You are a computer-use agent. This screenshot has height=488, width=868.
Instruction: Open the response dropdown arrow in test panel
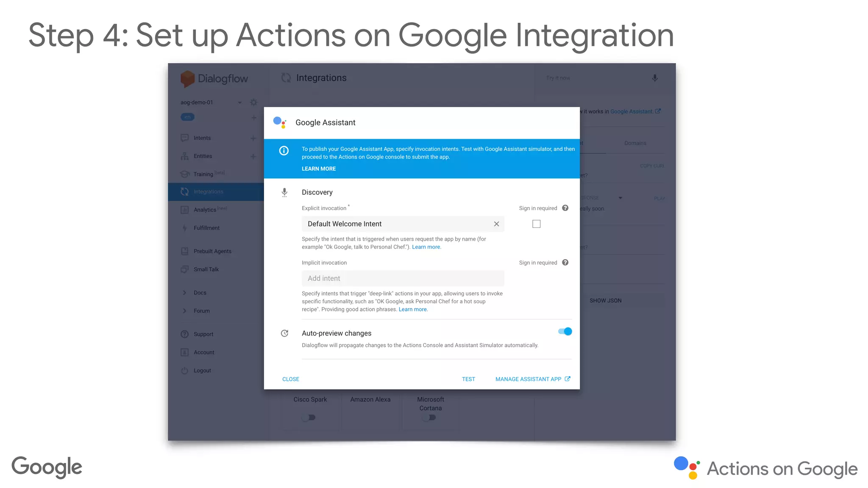tap(620, 198)
